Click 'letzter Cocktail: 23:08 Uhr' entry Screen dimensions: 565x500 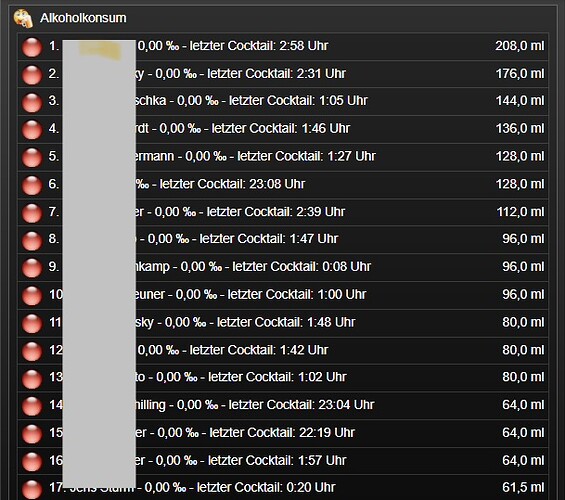232,184
